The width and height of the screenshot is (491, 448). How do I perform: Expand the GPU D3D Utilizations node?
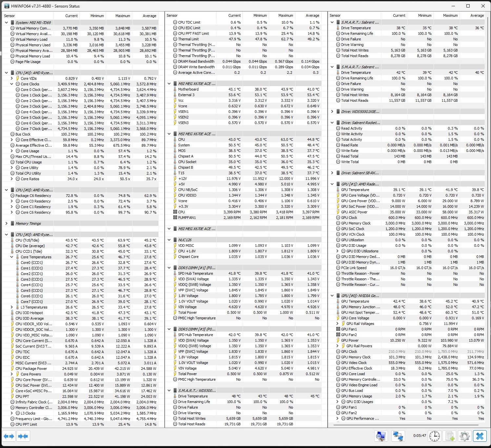[x=337, y=251]
